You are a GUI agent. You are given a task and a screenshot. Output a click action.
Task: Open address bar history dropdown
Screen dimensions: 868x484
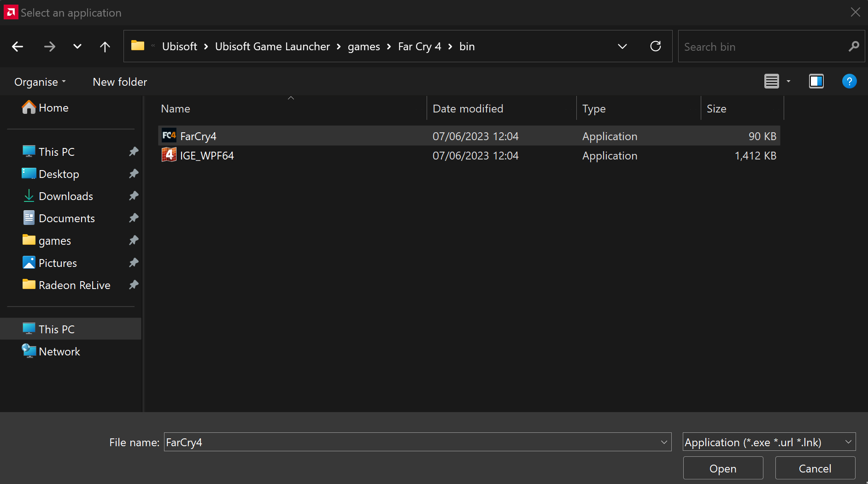click(622, 47)
